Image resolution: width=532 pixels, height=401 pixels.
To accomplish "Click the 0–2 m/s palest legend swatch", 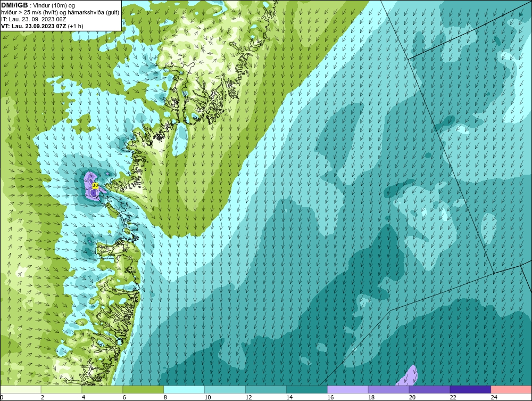I will 21,389.
